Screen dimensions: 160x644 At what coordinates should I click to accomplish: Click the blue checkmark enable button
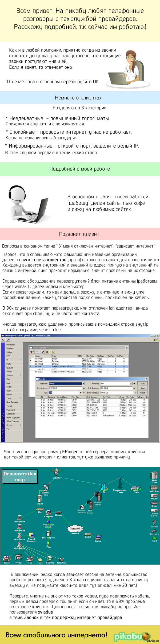tap(42, 352)
